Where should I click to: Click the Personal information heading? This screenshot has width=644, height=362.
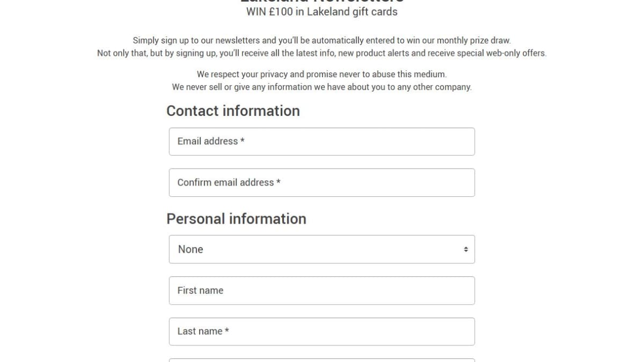point(236,219)
